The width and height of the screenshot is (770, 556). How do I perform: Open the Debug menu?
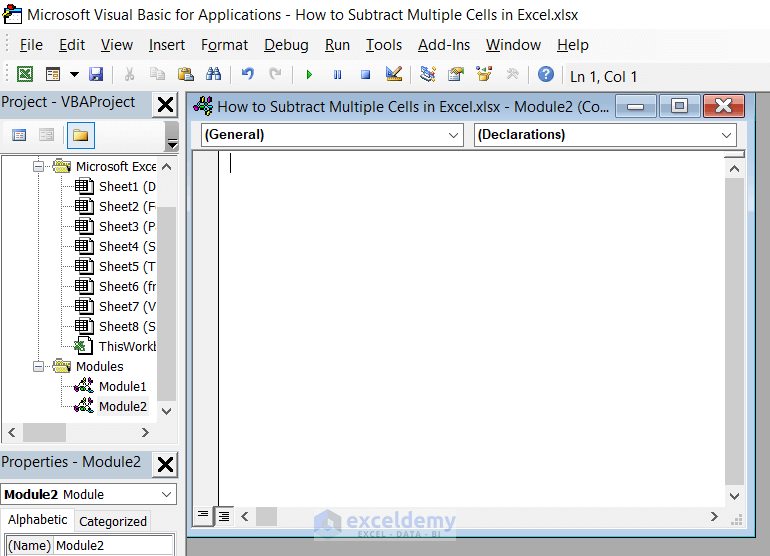click(286, 45)
